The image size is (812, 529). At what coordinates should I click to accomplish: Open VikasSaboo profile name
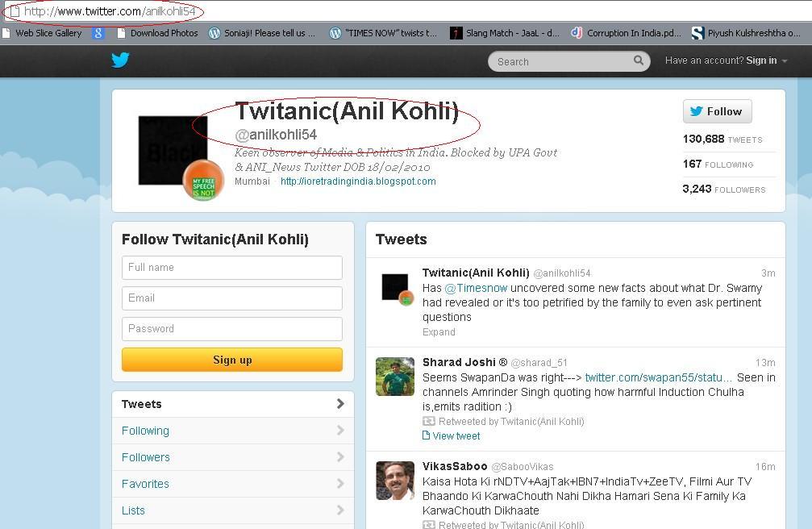(x=455, y=466)
